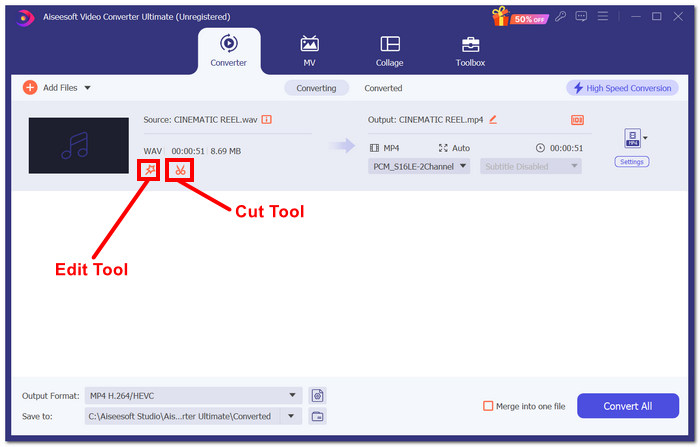Click the source media info icon

click(x=267, y=119)
